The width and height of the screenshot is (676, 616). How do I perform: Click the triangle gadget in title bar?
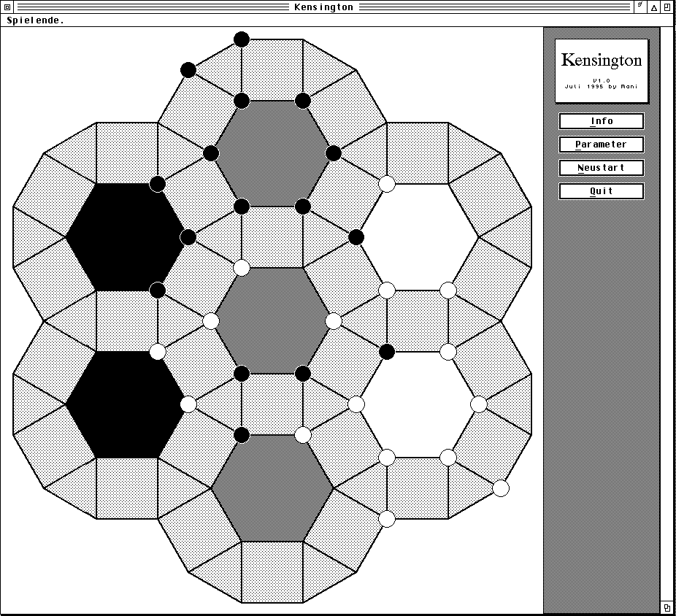click(654, 7)
